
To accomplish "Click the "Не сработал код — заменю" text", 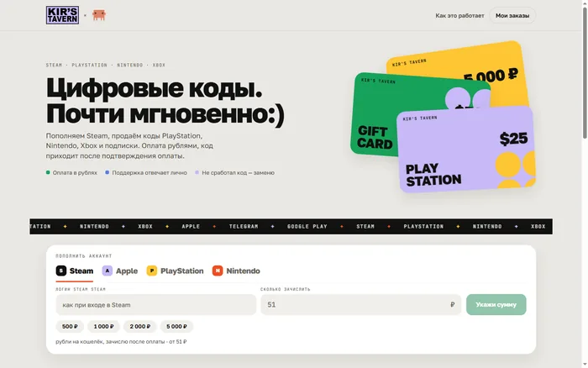I will click(238, 172).
